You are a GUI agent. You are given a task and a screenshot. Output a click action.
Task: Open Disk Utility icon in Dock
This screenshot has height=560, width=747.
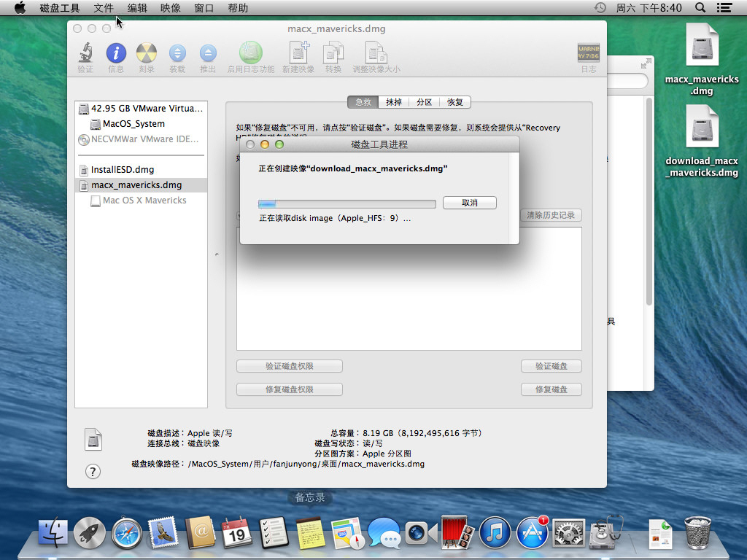point(605,532)
